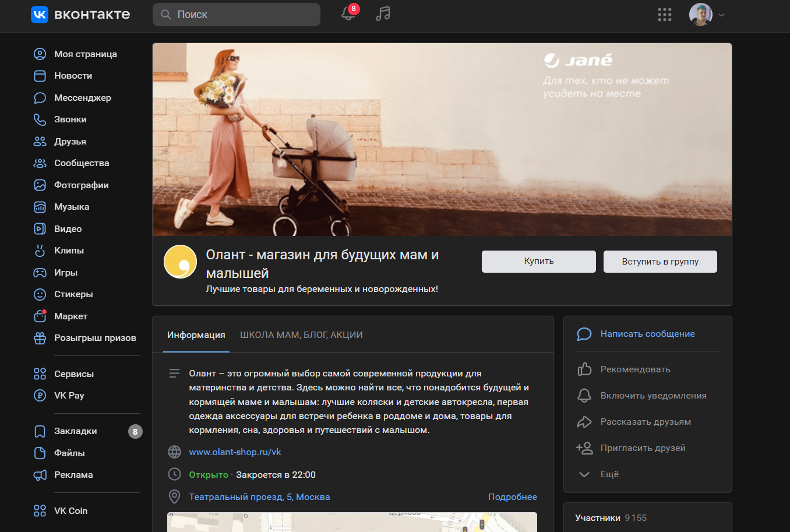
Task: Click the Сообщества groups icon
Action: (x=40, y=163)
